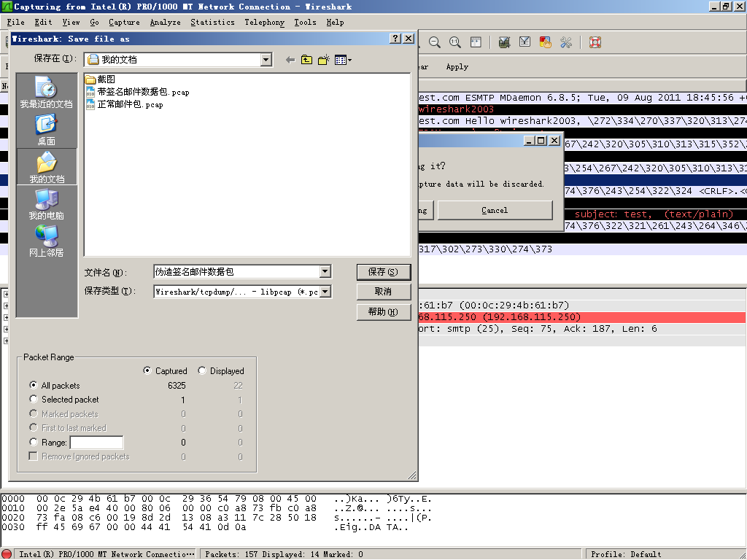Select the 截图 folder in the file list
The image size is (747, 560).
(100, 79)
